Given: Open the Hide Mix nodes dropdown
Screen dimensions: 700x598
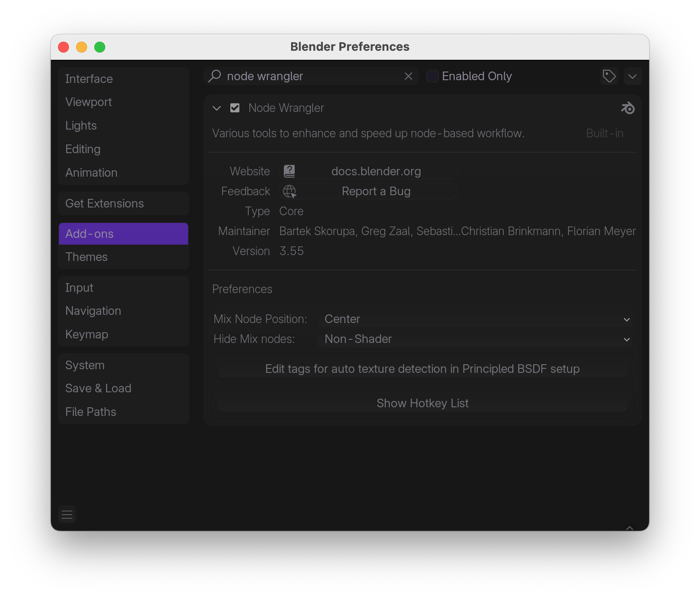Looking at the screenshot, I should (x=476, y=339).
